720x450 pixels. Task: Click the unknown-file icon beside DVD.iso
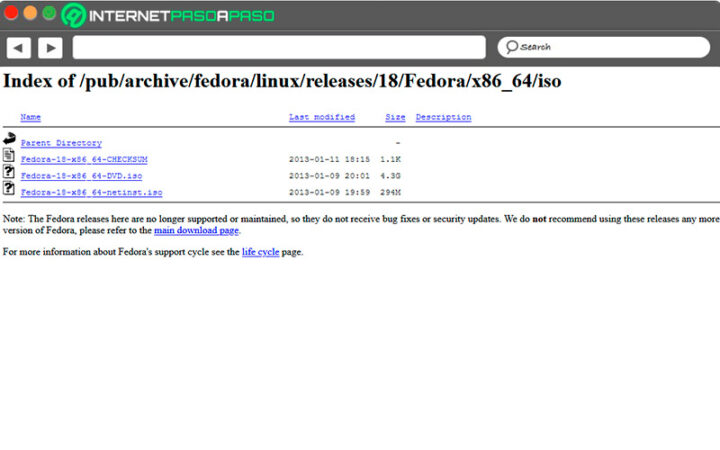9,172
